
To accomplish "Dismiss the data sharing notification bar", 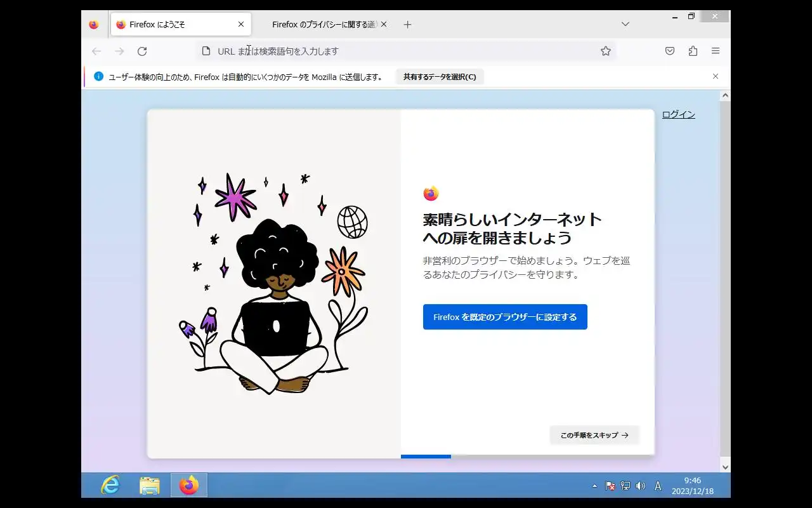I will coord(716,76).
